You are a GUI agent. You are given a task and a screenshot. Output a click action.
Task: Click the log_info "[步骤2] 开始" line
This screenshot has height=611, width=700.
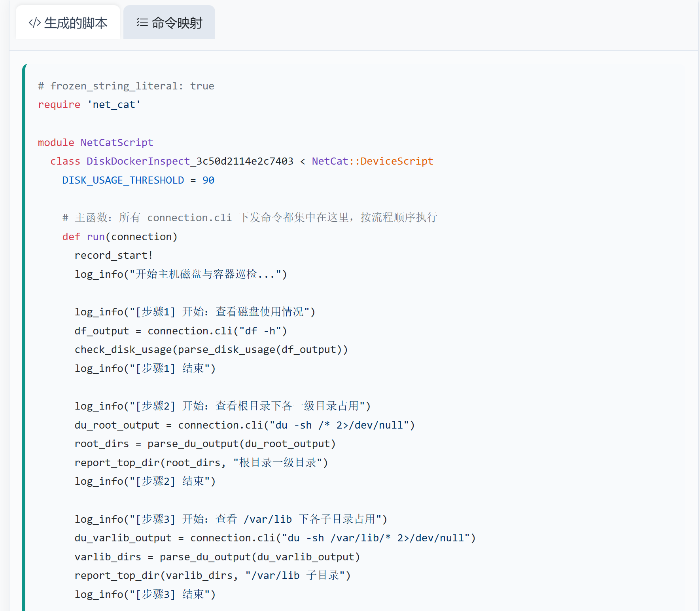223,406
